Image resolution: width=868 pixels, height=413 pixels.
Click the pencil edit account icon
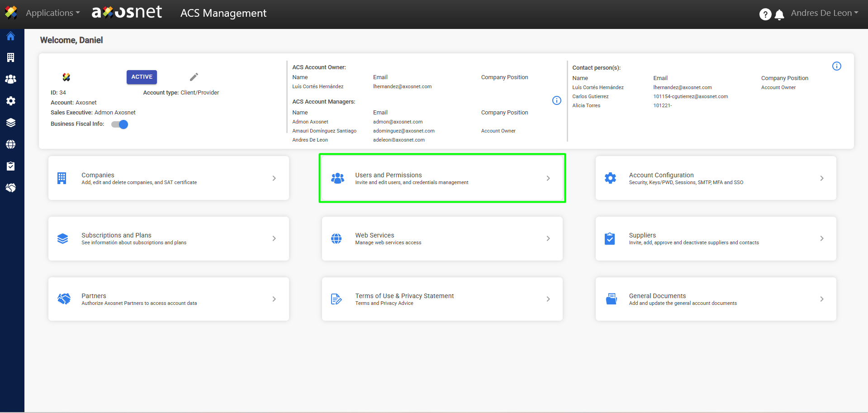tap(194, 77)
